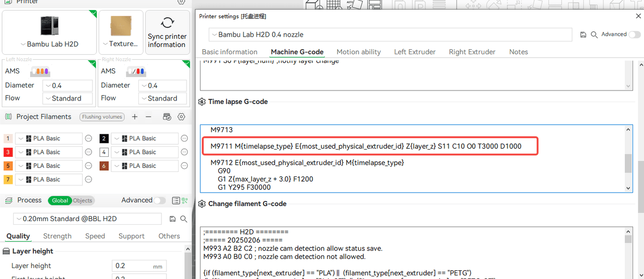The image size is (644, 279).
Task: Add a filament with the plus icon
Action: [x=134, y=117]
